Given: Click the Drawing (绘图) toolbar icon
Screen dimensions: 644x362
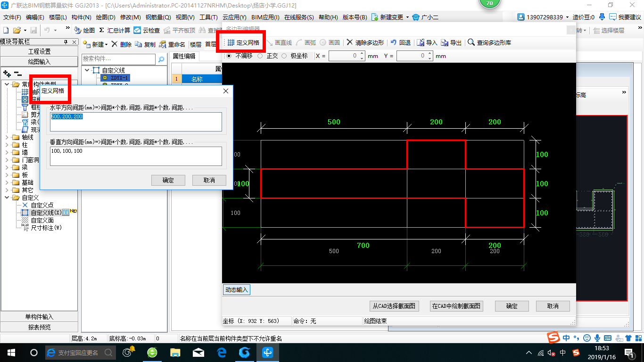Looking at the screenshot, I should (x=78, y=30).
